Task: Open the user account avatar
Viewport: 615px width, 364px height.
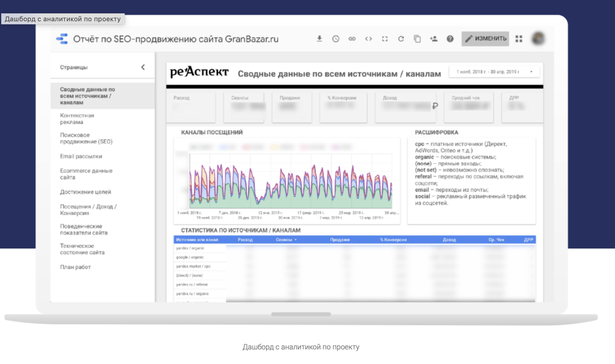Action: tap(538, 39)
